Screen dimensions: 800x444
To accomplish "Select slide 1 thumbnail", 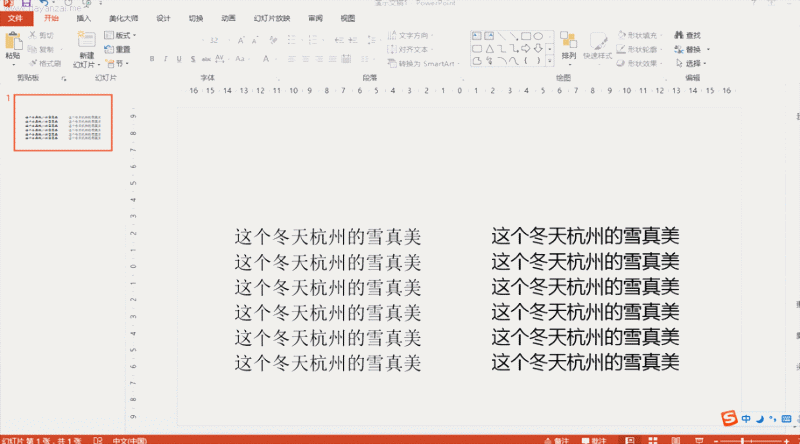I will [63, 123].
